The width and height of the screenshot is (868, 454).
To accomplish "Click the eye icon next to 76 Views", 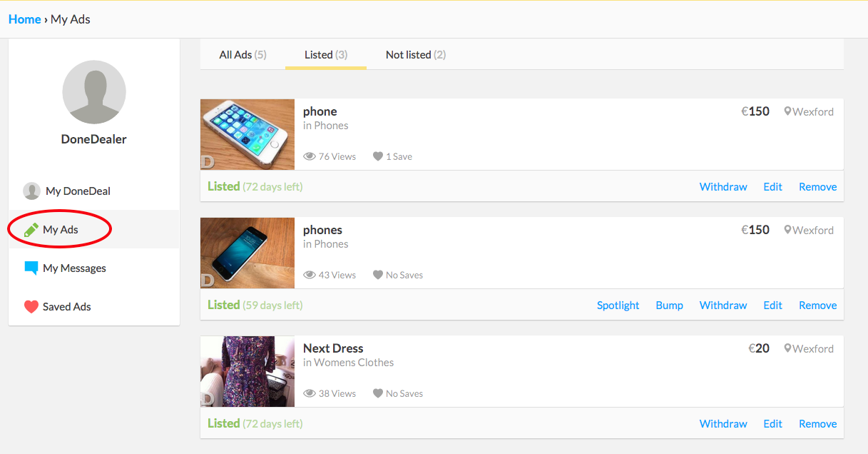I will click(310, 156).
